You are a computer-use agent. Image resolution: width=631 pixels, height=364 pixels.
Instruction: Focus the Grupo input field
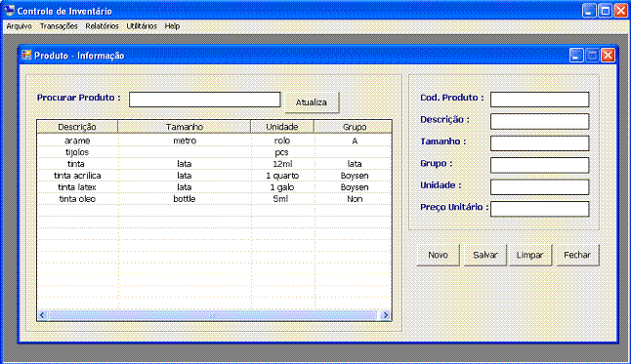[x=539, y=165]
